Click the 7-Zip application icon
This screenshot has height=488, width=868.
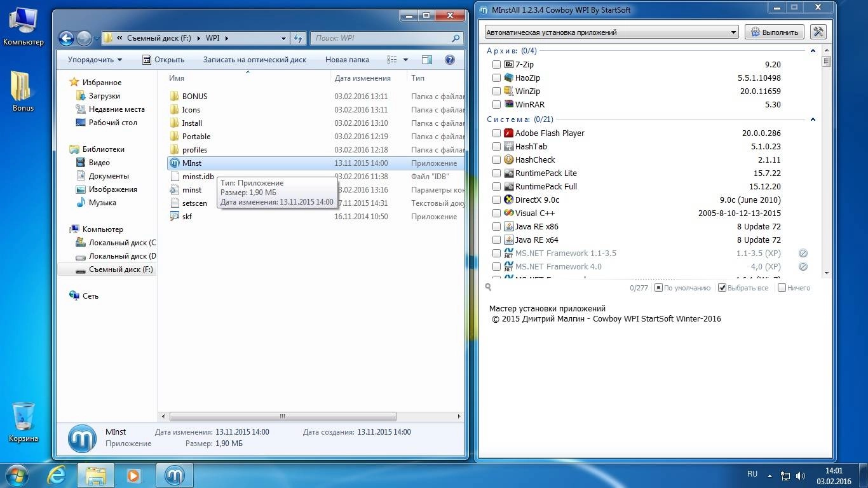(x=509, y=64)
